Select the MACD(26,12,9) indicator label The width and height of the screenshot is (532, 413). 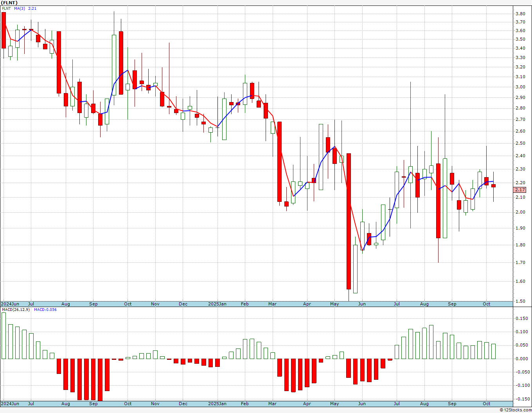point(15,310)
